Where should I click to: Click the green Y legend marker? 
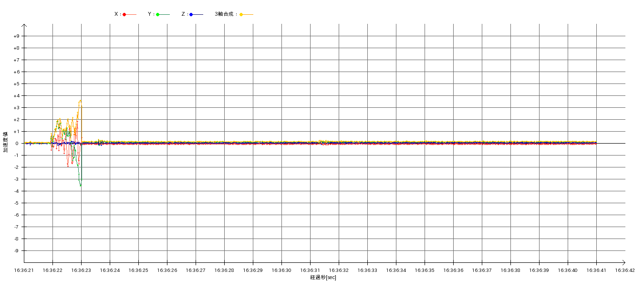158,14
